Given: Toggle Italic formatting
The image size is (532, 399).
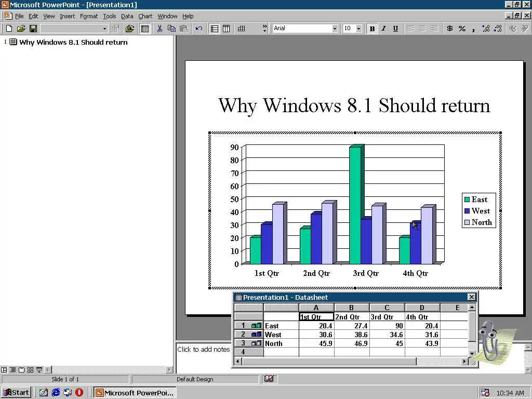Looking at the screenshot, I should tap(384, 29).
